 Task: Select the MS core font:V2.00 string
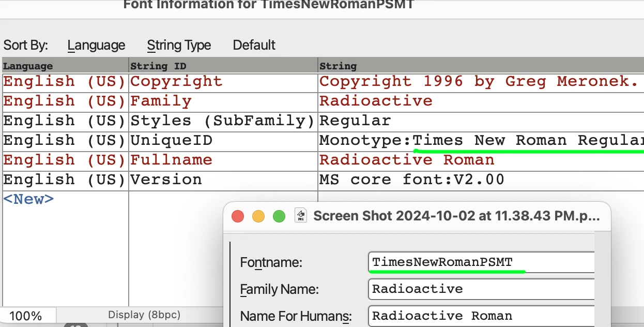point(481,180)
